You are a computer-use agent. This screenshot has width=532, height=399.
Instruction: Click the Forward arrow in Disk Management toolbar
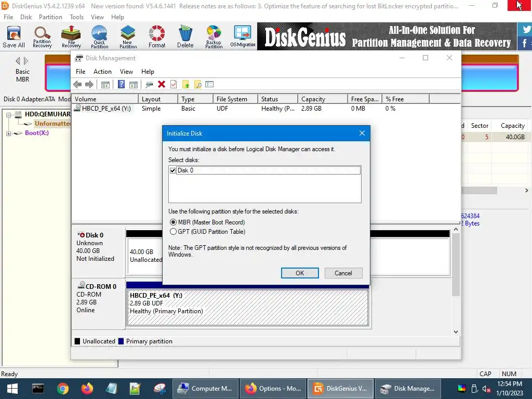89,85
